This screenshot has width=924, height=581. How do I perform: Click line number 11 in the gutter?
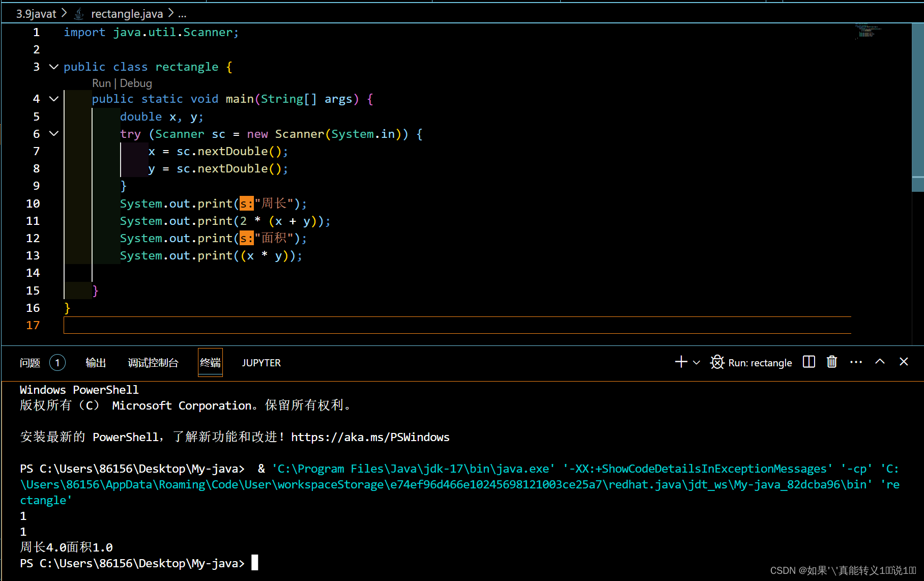coord(33,221)
